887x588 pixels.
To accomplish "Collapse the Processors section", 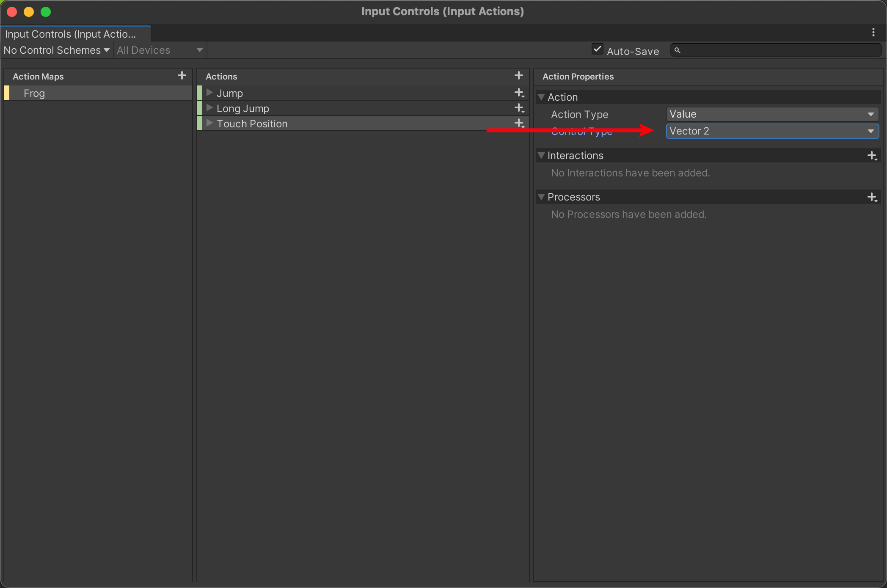I will pyautogui.click(x=541, y=197).
